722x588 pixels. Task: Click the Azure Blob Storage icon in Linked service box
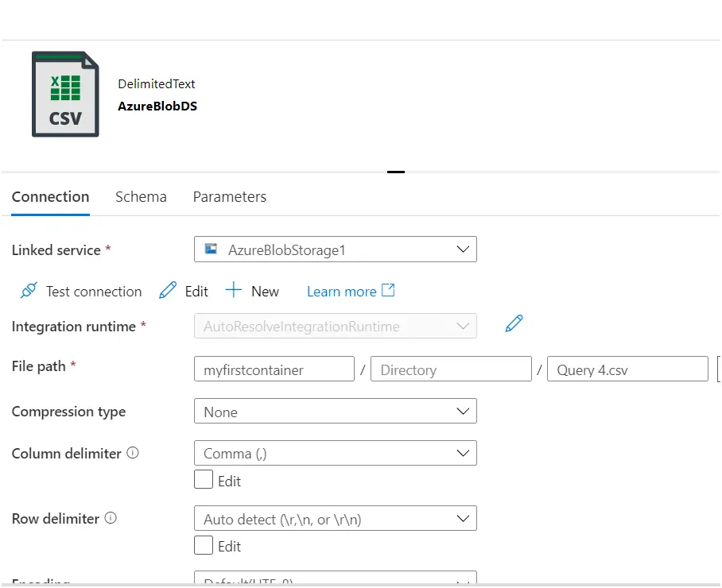point(211,249)
